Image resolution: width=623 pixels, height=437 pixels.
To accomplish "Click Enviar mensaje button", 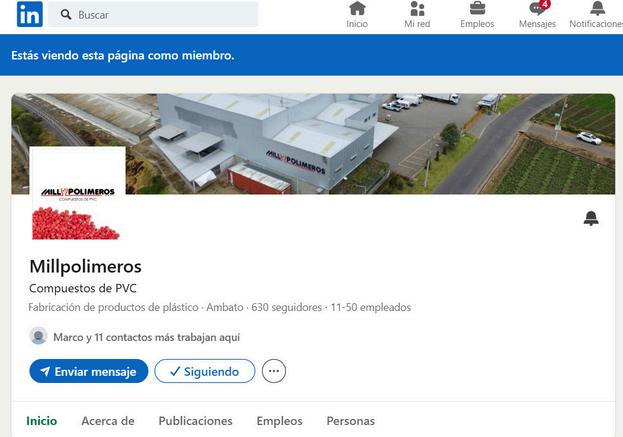I will coord(89,371).
